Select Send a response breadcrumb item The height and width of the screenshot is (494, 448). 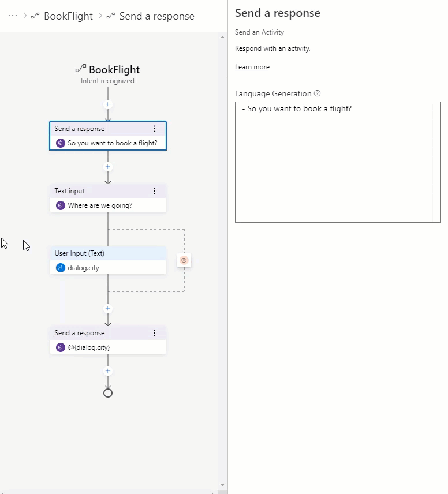tap(156, 16)
